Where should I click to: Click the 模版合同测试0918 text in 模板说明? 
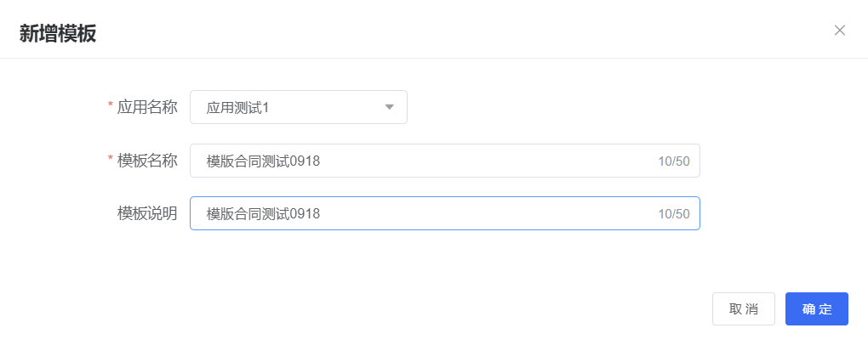coord(263,213)
